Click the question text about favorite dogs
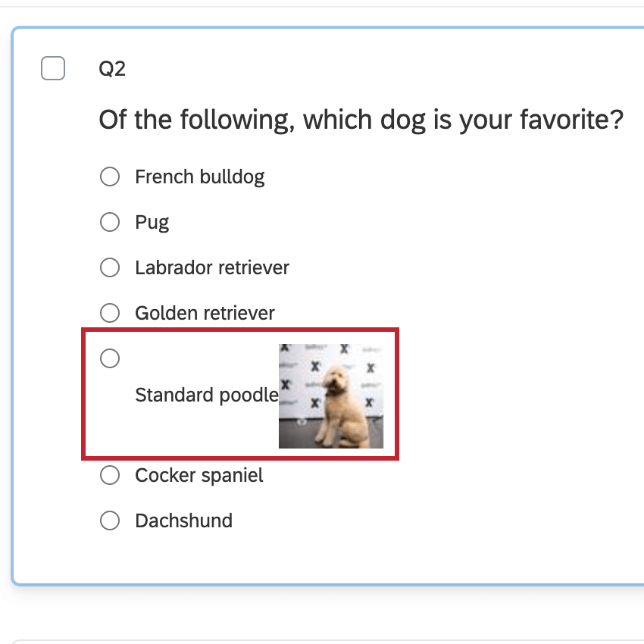644x644 pixels. click(x=361, y=119)
